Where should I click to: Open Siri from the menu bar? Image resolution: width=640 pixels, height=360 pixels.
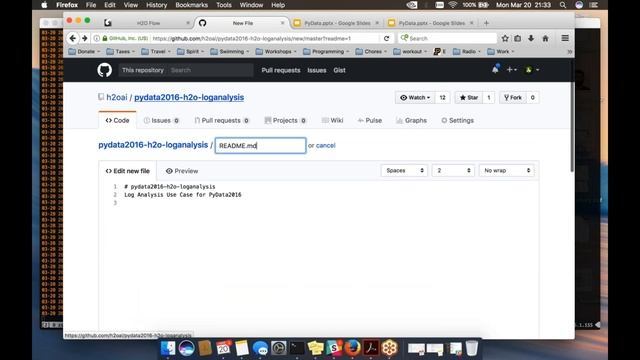579,5
